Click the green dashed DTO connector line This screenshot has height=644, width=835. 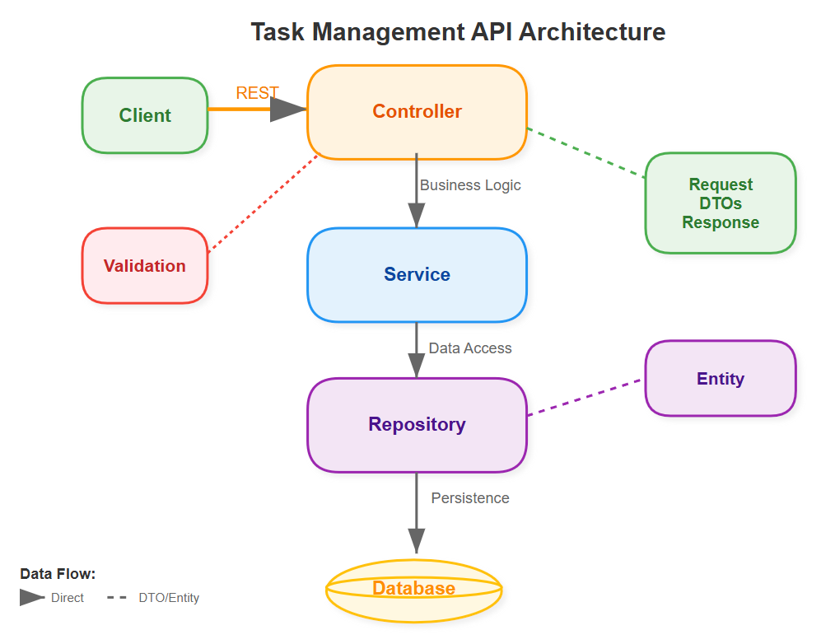[585, 153]
